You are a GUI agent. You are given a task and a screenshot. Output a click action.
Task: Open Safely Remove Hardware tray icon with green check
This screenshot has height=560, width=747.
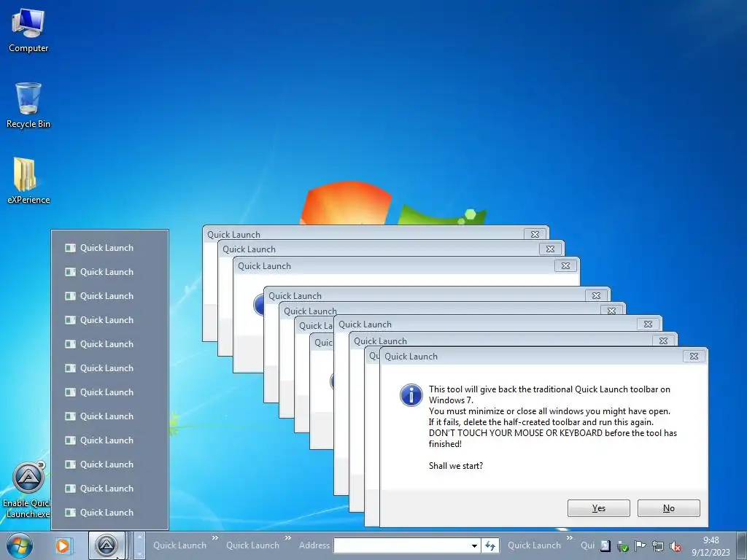coord(623,546)
